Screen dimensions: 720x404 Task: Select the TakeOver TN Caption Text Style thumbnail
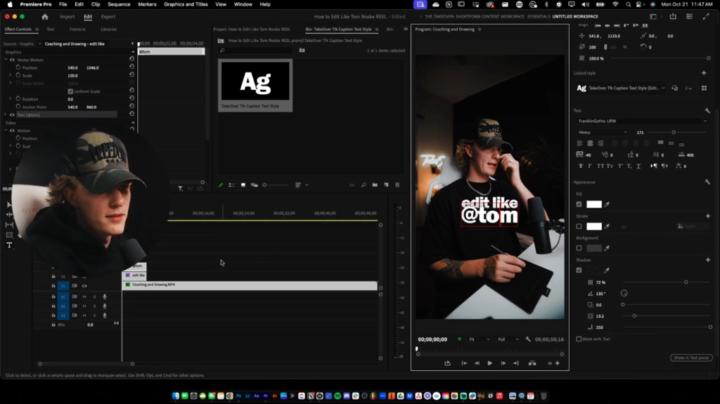pyautogui.click(x=255, y=82)
